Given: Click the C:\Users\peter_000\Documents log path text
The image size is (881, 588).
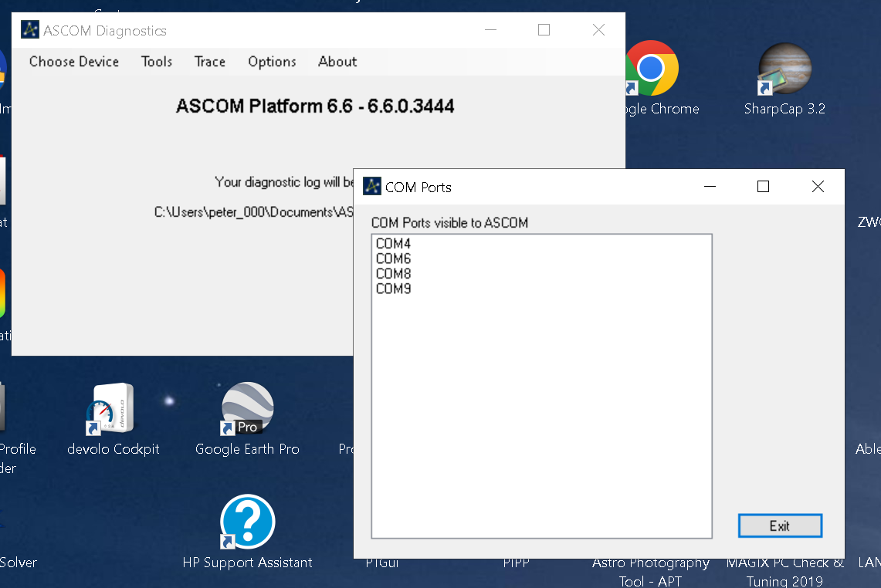Looking at the screenshot, I should [x=254, y=211].
